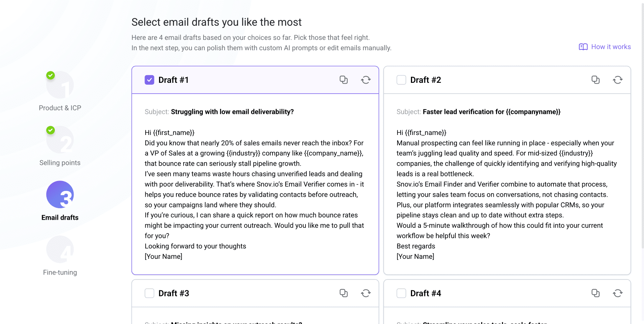This screenshot has width=644, height=324.
Task: Regenerate Draft #1 email
Action: point(366,80)
